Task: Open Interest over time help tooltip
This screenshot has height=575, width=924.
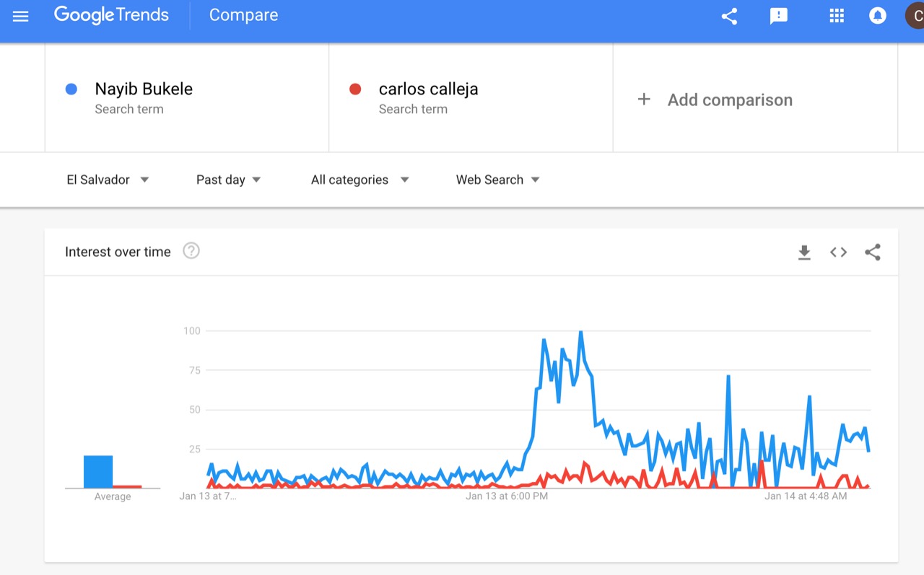Action: (x=191, y=251)
